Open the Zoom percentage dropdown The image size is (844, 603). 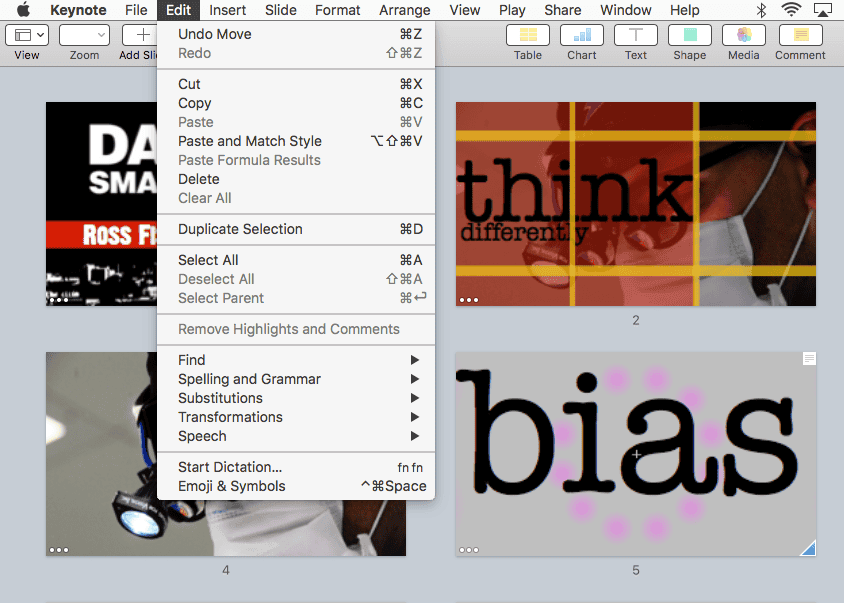click(x=84, y=35)
